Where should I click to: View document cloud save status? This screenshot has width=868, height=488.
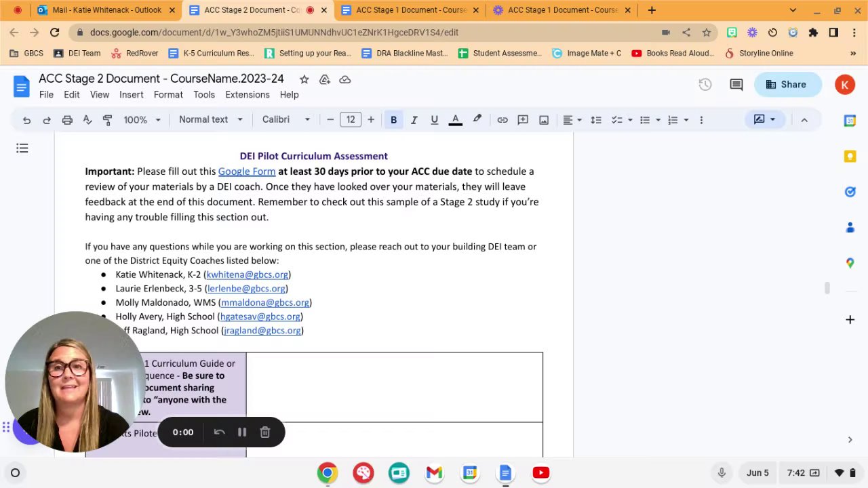point(345,79)
